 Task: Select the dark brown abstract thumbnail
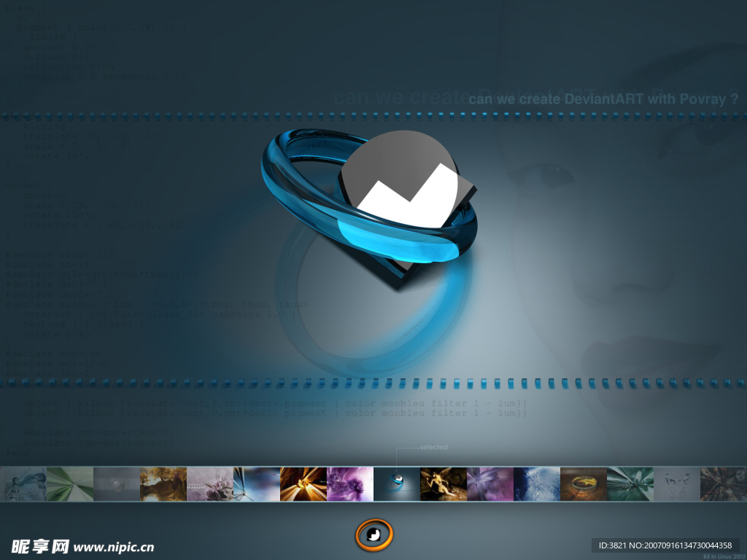coord(724,484)
